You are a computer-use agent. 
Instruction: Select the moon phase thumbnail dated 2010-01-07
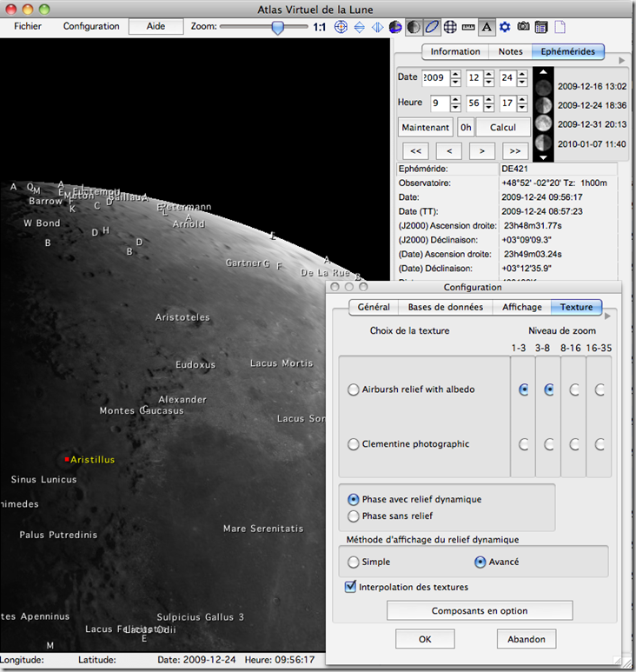tap(543, 143)
